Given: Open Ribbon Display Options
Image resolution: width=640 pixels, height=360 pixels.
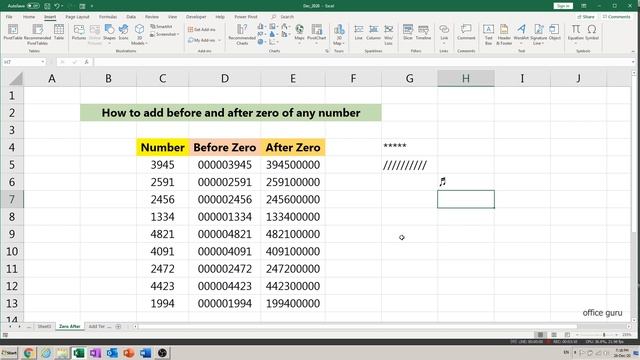Looking at the screenshot, I should [x=584, y=6].
